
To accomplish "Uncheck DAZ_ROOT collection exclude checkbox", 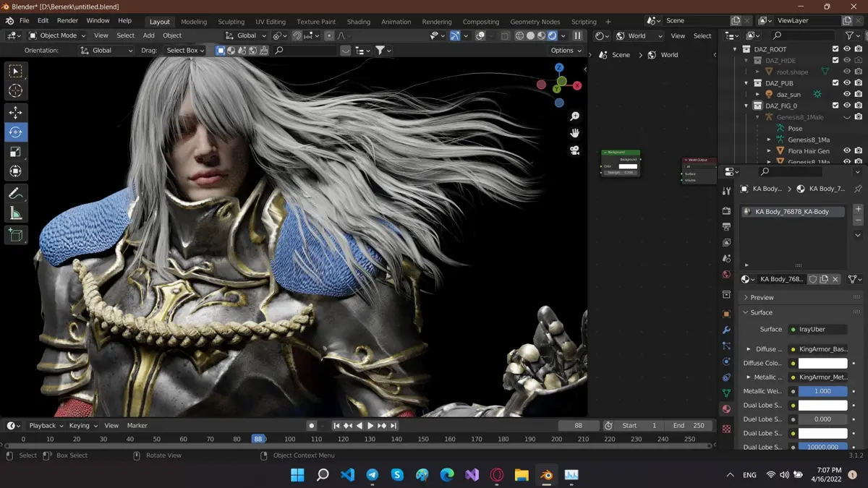I will 835,49.
